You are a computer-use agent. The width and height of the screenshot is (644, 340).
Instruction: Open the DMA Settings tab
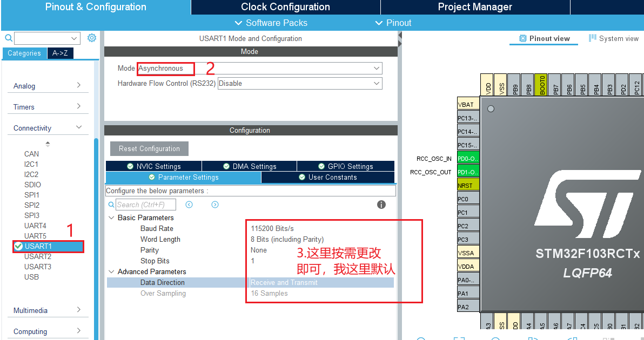[249, 166]
